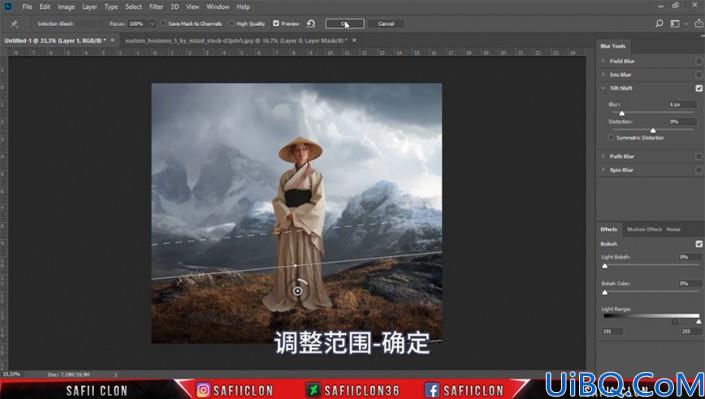
Task: Click the Blur pixel value field
Action: pos(682,104)
